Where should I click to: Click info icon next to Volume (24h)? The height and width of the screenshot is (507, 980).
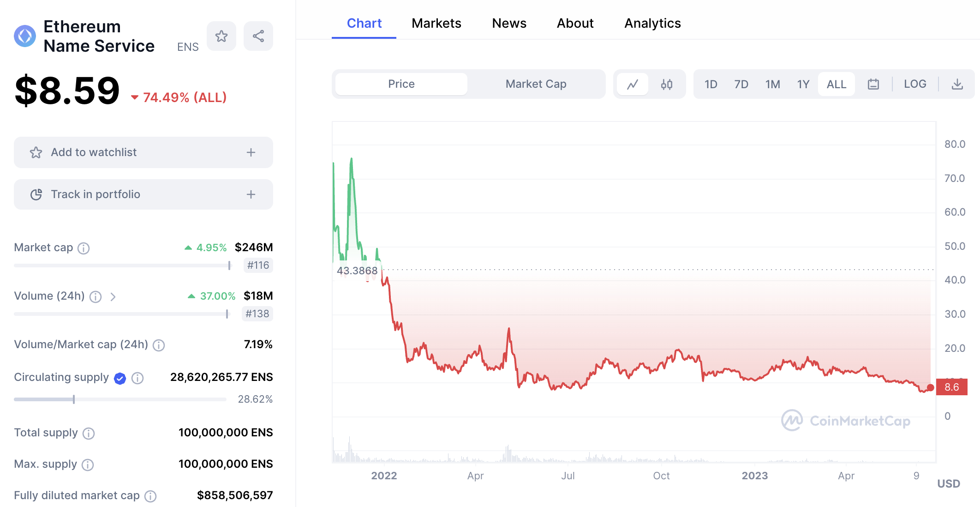coord(96,297)
